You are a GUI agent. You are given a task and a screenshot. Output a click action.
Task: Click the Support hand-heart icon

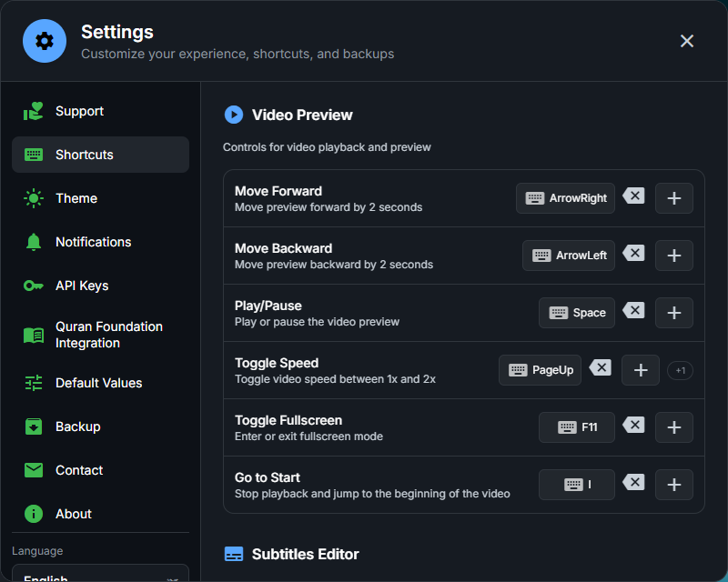34,111
